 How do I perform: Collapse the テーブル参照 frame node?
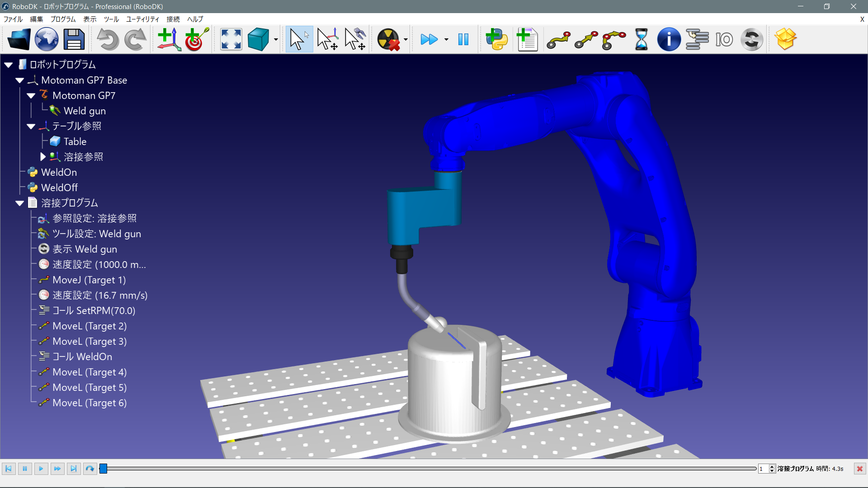coord(31,127)
